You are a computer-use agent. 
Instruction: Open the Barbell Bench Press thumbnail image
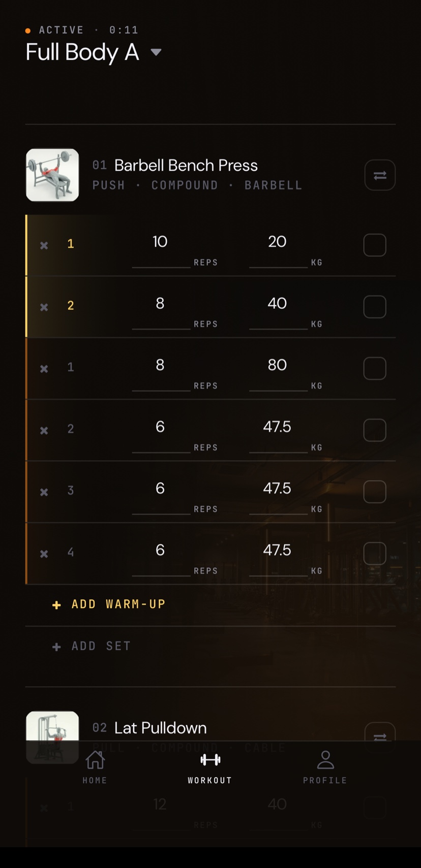click(x=52, y=175)
